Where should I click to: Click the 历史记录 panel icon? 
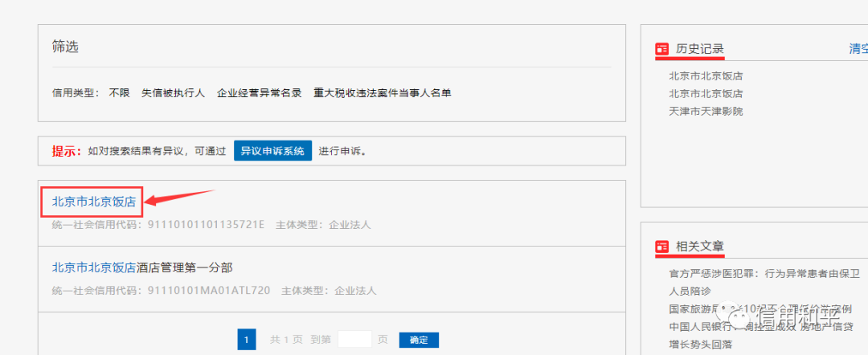pos(661,49)
